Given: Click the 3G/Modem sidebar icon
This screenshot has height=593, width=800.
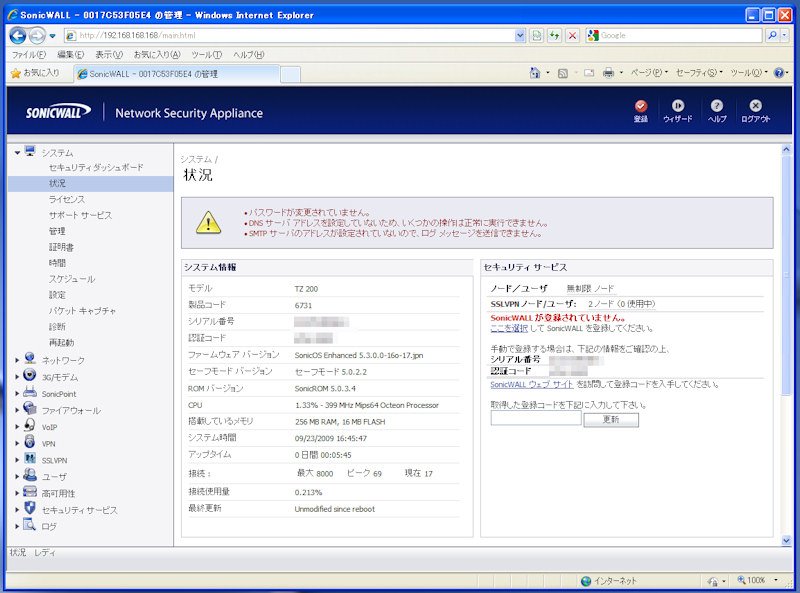Looking at the screenshot, I should [30, 376].
